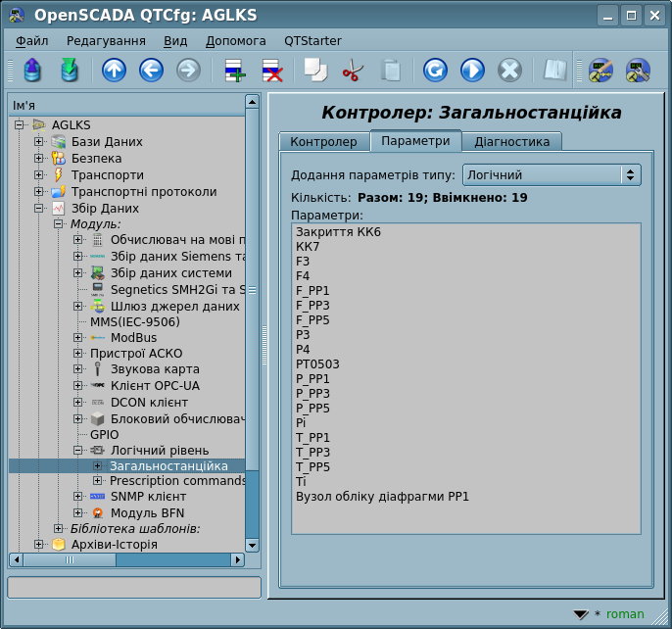Switch to the Контролер tab

323,141
